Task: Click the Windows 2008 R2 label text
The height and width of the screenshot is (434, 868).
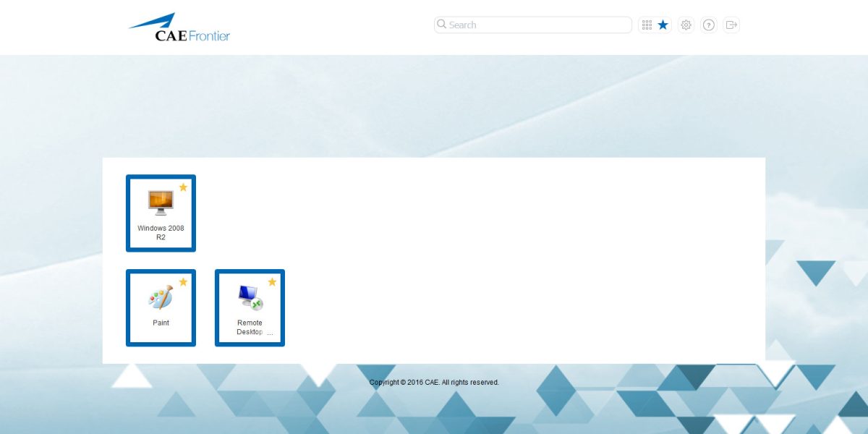Action: [x=161, y=231]
